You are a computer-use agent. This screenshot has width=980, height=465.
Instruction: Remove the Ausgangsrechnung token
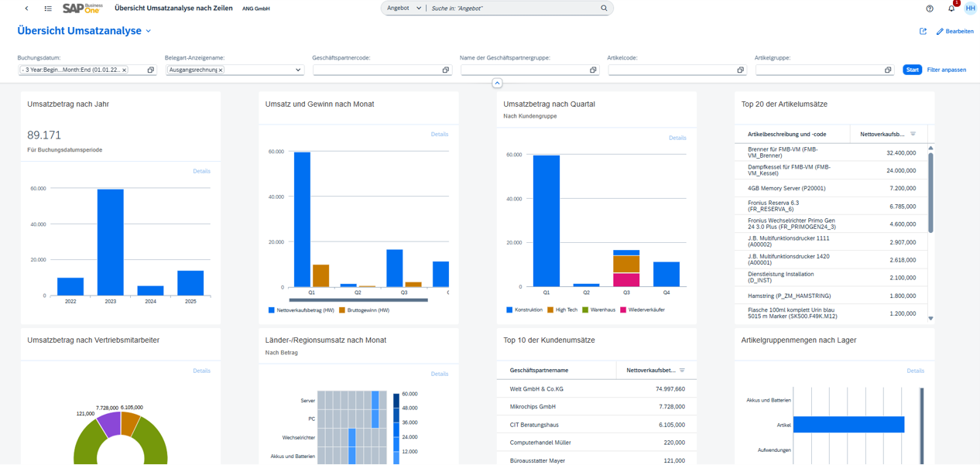click(x=221, y=70)
